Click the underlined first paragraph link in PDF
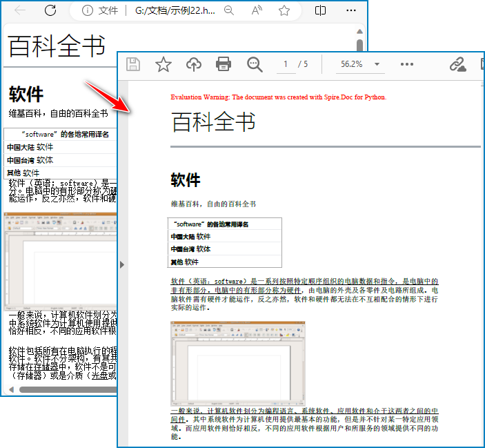This screenshot has width=485, height=448. tap(304, 286)
